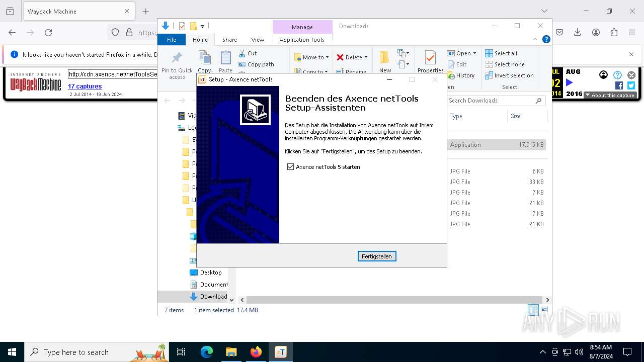Open the Open dropdown in ribbon
This screenshot has height=362, width=644.
pos(461,53)
